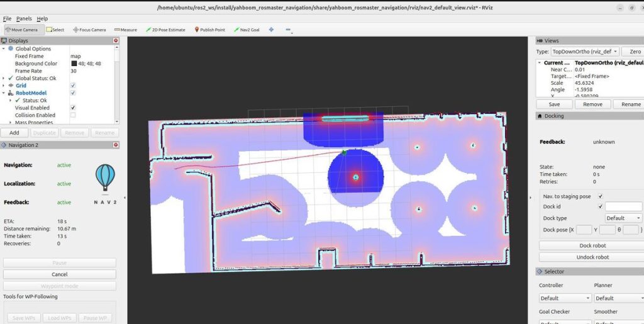Image resolution: width=644 pixels, height=324 pixels.
Task: Select the Nav2 Goal tool
Action: [246, 30]
